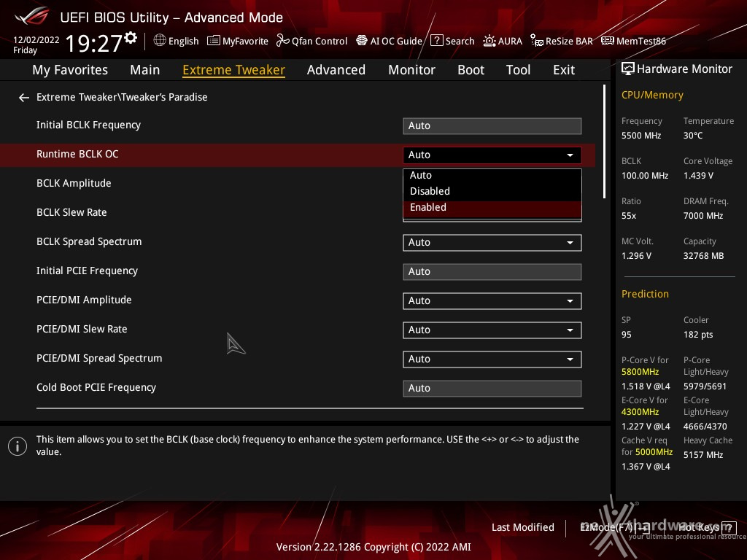Click the Initial PCIE Frequency field
This screenshot has width=747, height=560.
click(492, 271)
